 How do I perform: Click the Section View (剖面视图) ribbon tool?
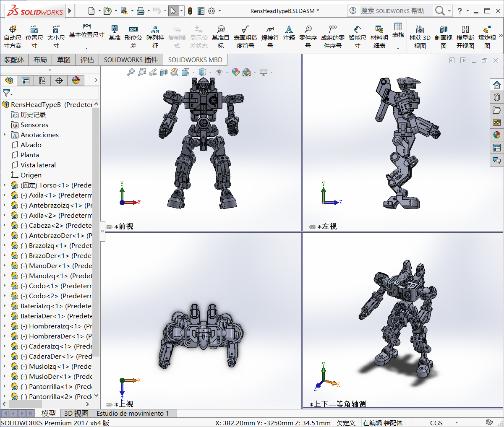coord(444,36)
